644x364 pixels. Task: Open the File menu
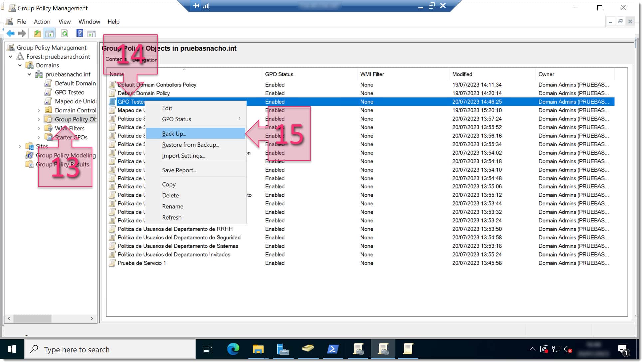point(21,22)
